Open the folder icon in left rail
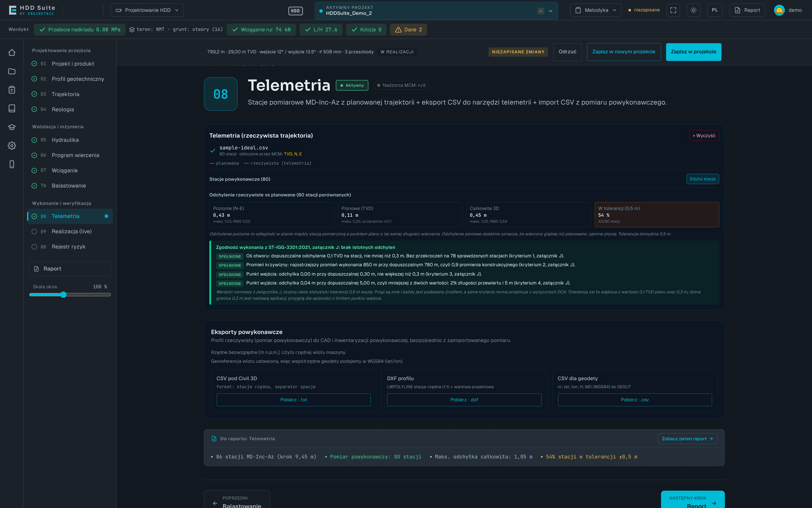 pyautogui.click(x=12, y=71)
